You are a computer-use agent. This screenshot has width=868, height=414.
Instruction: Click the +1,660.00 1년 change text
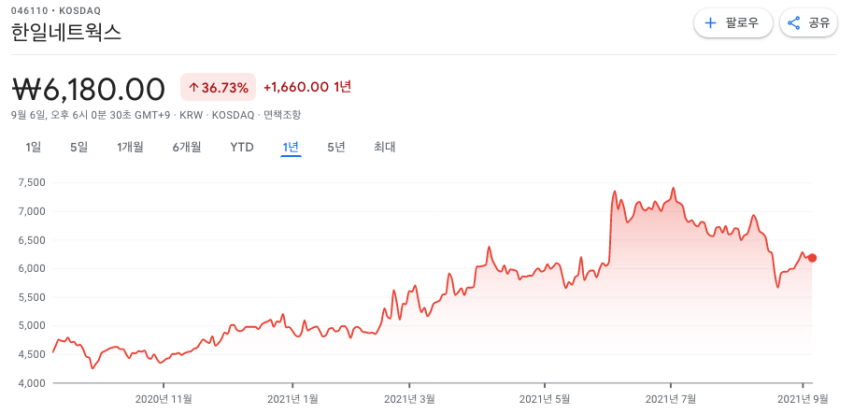tap(307, 87)
